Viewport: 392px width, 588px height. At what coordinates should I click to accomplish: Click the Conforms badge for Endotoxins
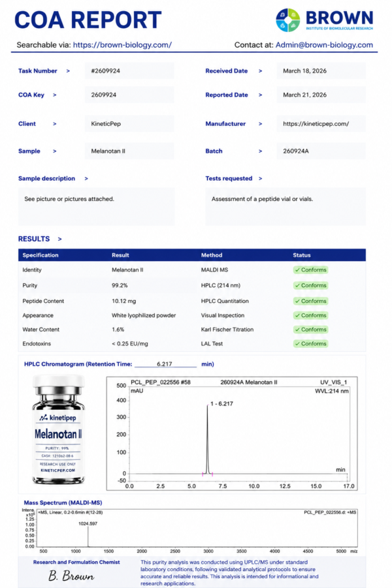(x=310, y=343)
